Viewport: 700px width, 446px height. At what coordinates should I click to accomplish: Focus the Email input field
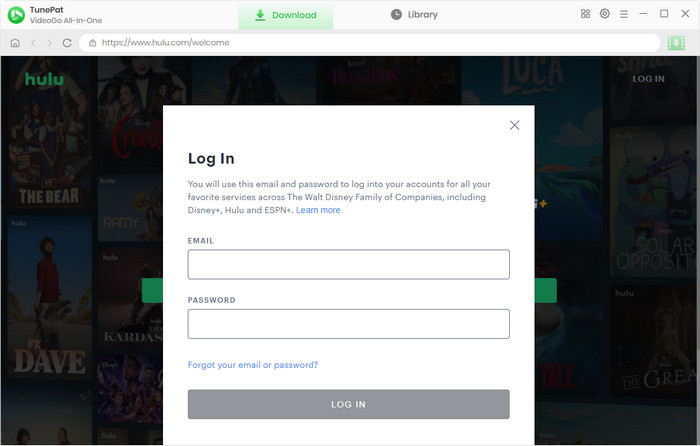tap(348, 264)
